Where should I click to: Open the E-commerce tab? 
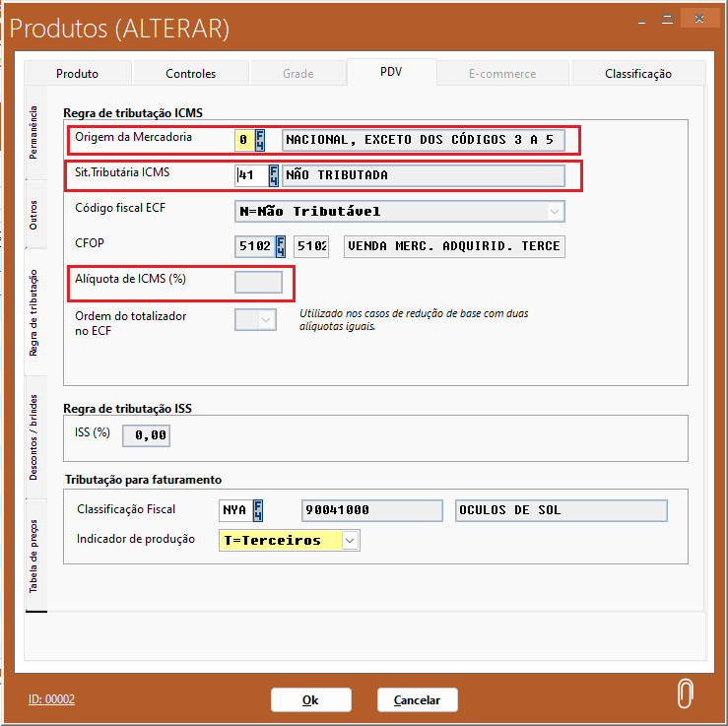click(502, 74)
